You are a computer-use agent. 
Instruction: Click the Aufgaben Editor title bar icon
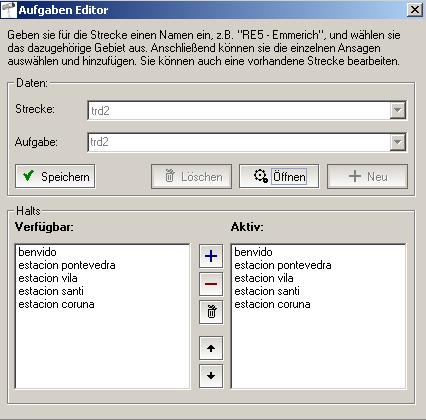coord(9,10)
